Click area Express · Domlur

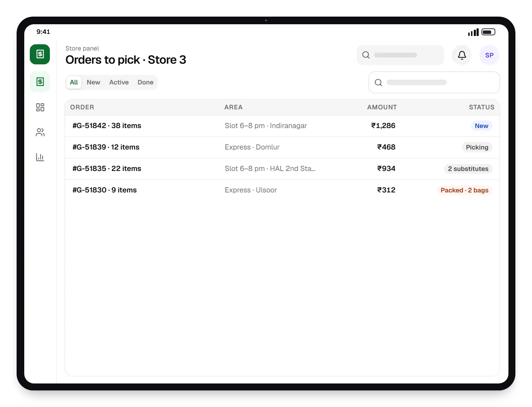click(252, 147)
